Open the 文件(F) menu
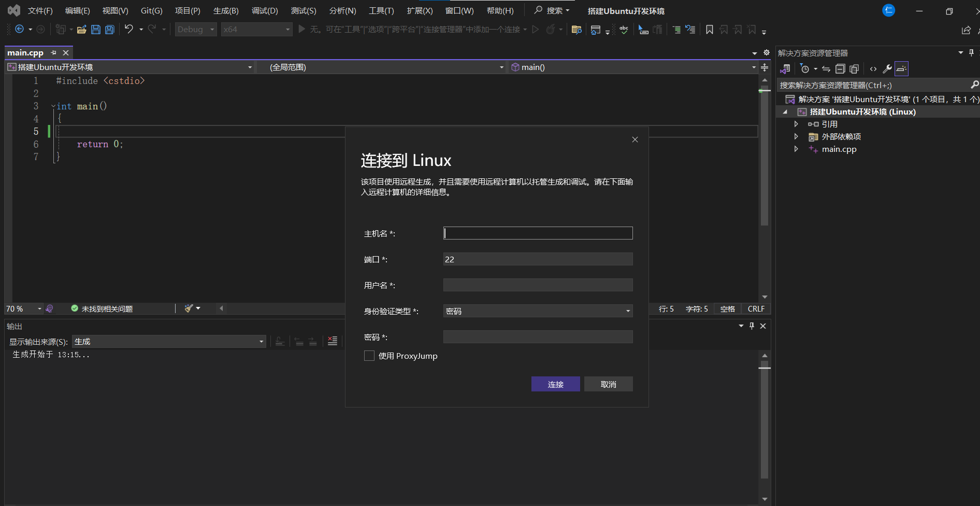Viewport: 980px width, 506px height. 40,11
